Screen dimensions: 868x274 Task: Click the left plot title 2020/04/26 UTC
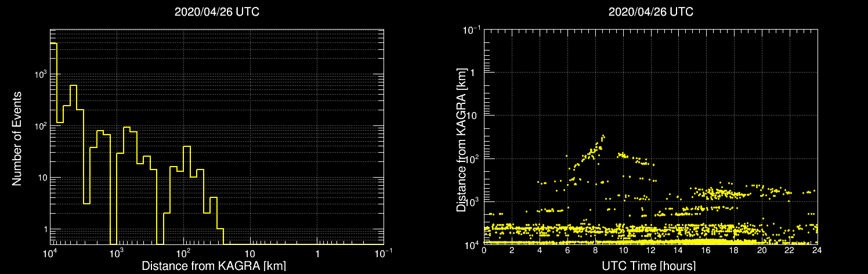[217, 12]
